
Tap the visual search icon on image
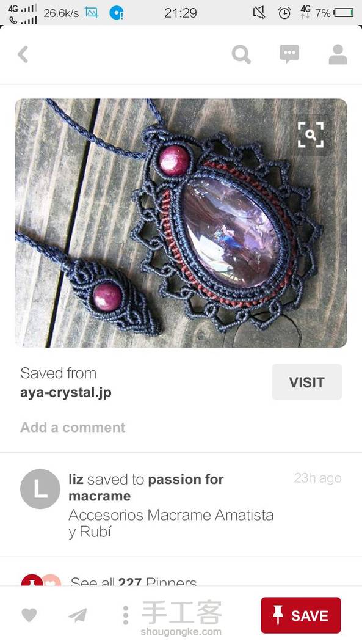(311, 134)
